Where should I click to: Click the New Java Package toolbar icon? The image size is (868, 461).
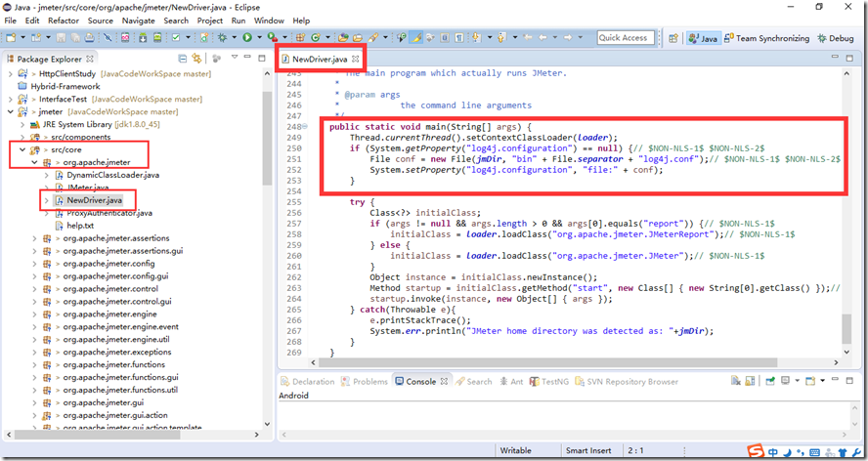point(299,38)
